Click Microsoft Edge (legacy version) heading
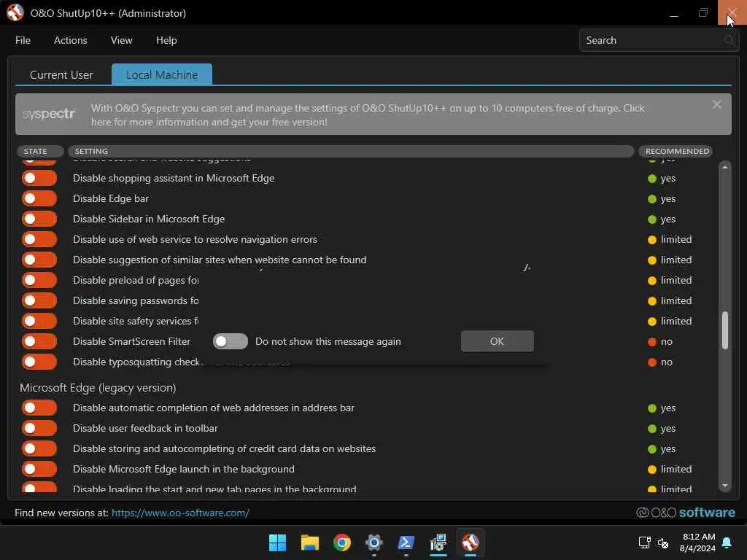 click(98, 388)
